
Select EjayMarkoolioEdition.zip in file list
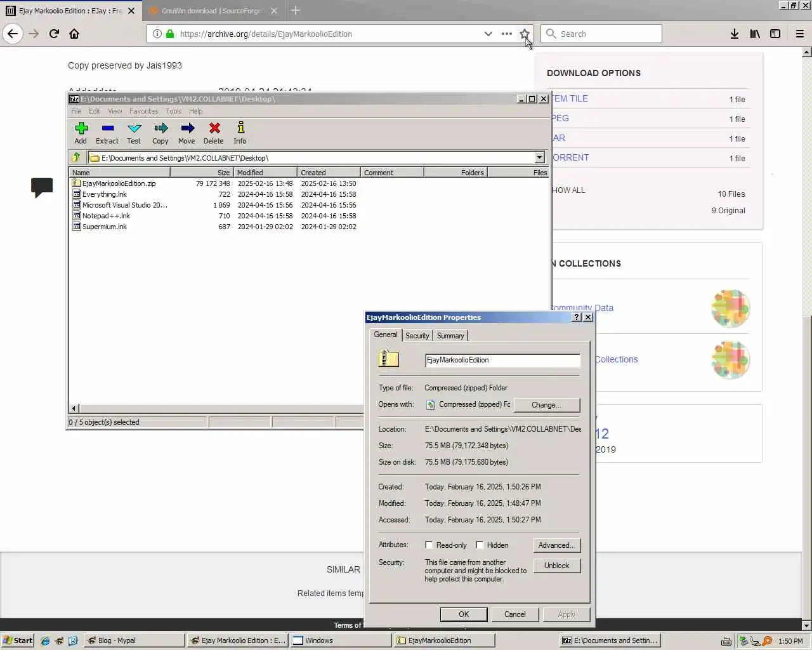click(119, 183)
